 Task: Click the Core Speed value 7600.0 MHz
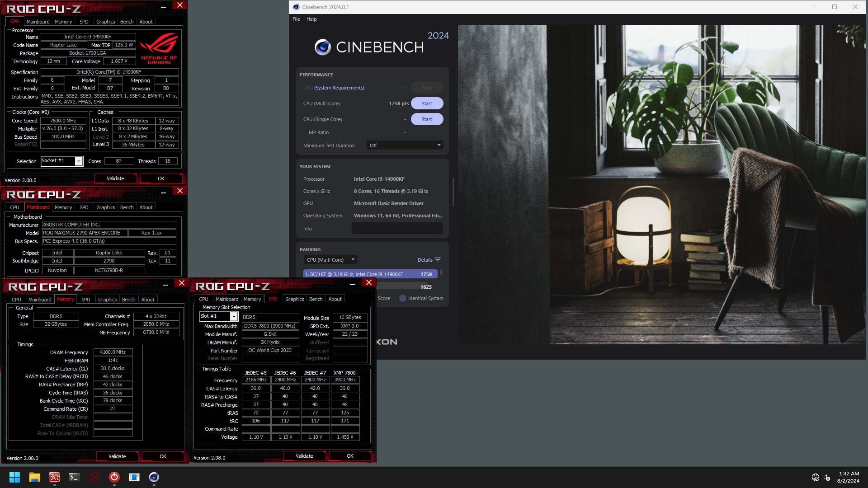point(63,121)
